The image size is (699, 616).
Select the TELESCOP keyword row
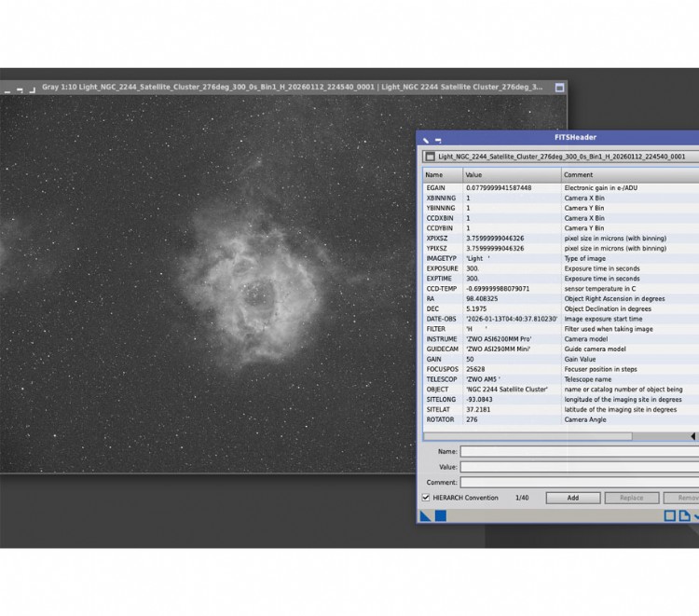[561, 379]
